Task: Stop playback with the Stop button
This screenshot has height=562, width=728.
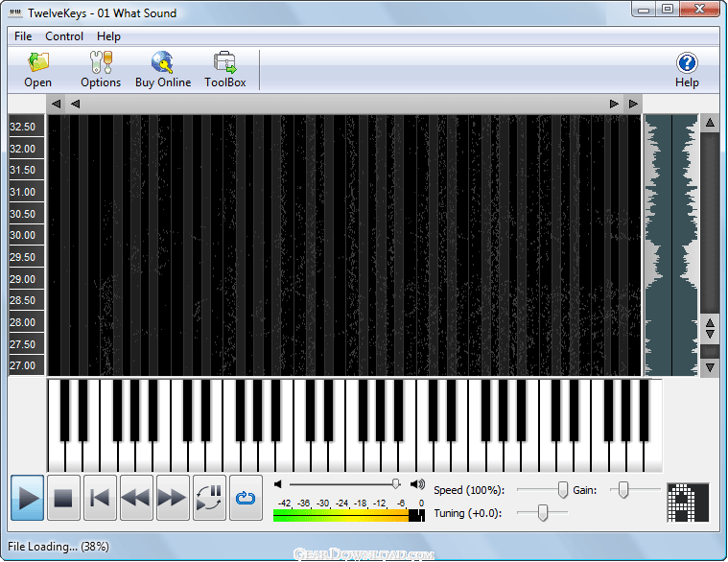Action: tap(63, 498)
